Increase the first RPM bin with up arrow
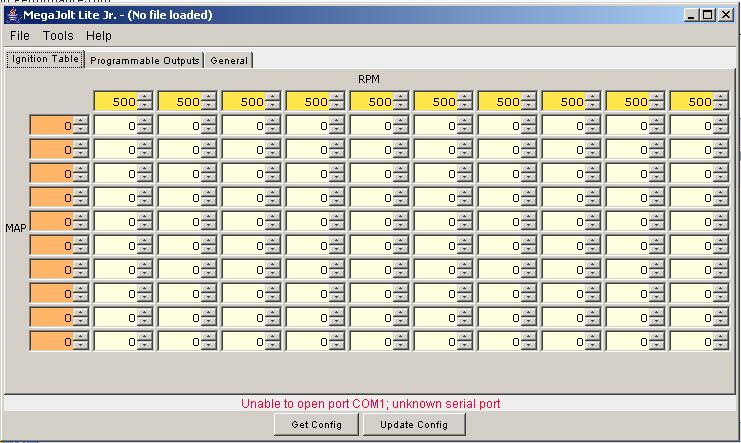Viewport: 741px width, 443px height. 145,97
